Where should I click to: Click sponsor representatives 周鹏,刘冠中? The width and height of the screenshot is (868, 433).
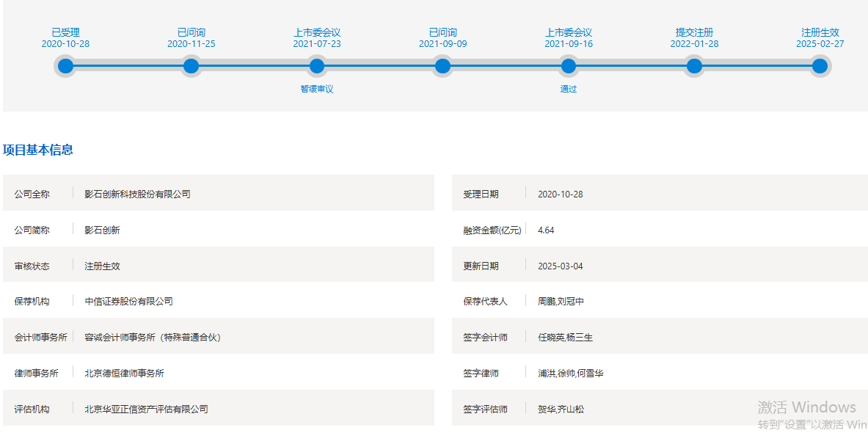click(561, 302)
